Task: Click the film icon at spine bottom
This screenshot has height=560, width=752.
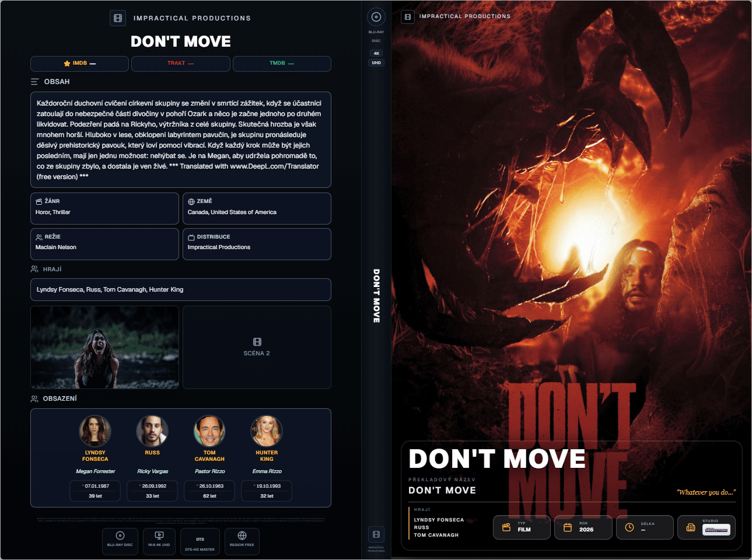Action: tap(376, 534)
